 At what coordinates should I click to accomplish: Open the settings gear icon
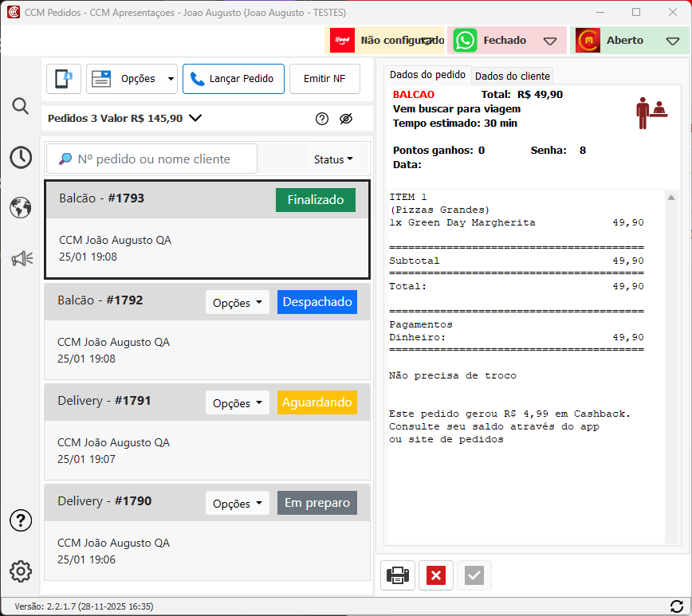21,571
